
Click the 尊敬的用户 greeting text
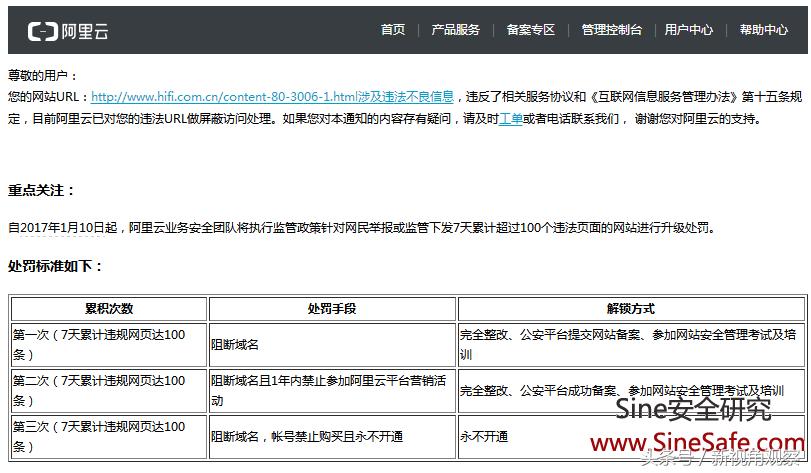[43, 75]
